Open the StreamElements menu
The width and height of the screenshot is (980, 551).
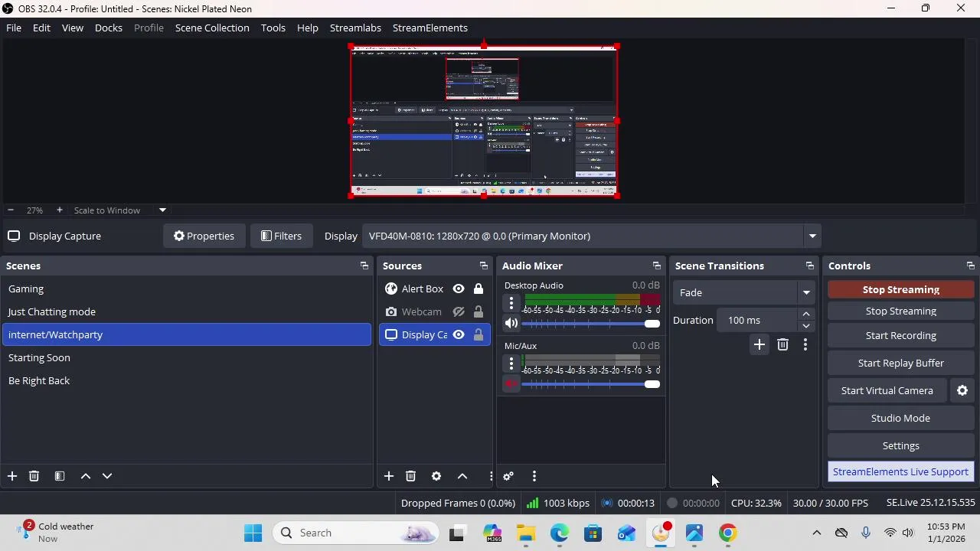(x=430, y=28)
